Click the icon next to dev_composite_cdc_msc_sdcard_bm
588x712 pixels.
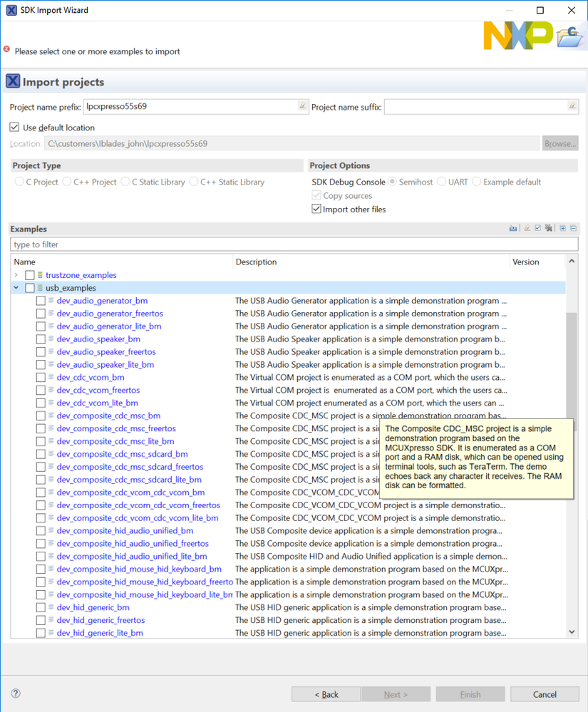[x=51, y=453]
